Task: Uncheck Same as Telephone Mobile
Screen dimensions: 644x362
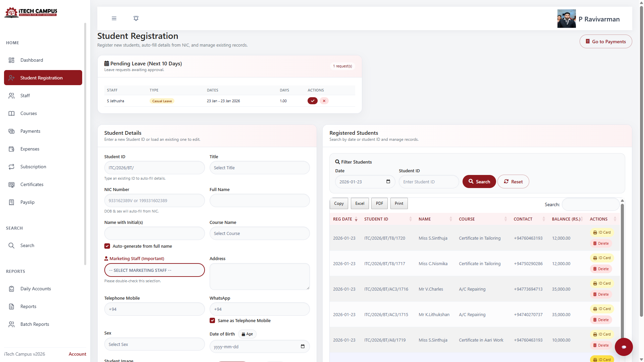Action: pyautogui.click(x=212, y=320)
